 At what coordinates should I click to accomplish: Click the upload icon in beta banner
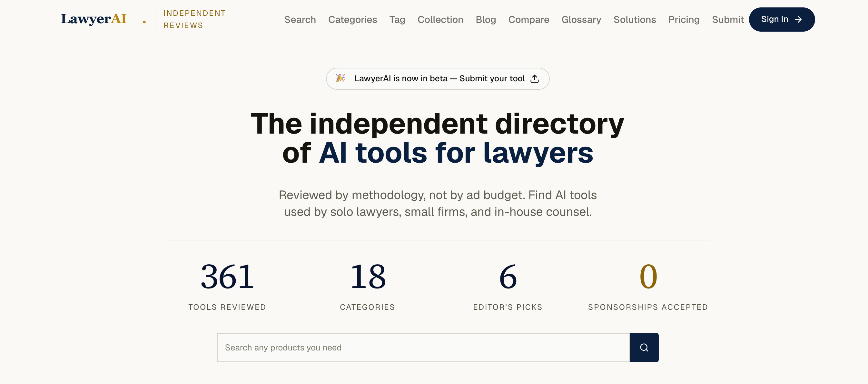(x=534, y=78)
